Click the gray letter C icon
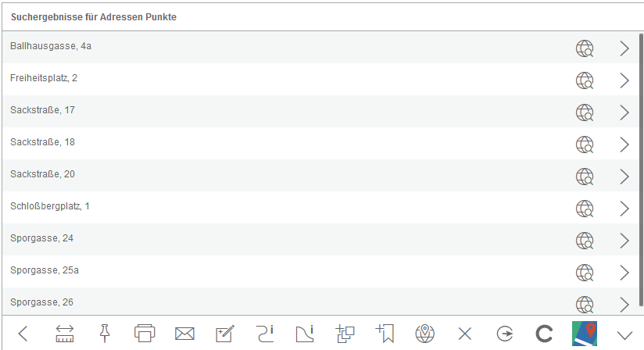Image resolution: width=644 pixels, height=350 pixels. [545, 334]
